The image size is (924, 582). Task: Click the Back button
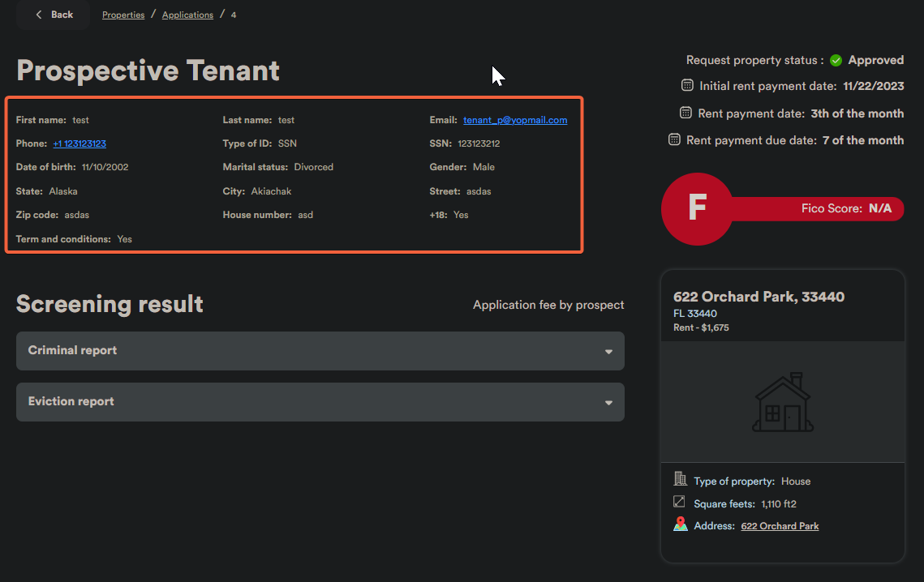coord(54,15)
